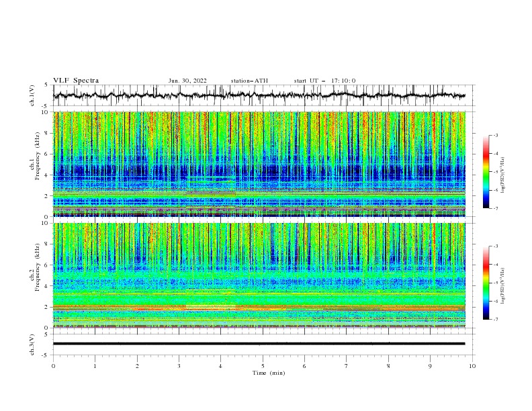Click time-axis tick label "2"
Viewport: 532px width, 411px height.
tap(137, 366)
